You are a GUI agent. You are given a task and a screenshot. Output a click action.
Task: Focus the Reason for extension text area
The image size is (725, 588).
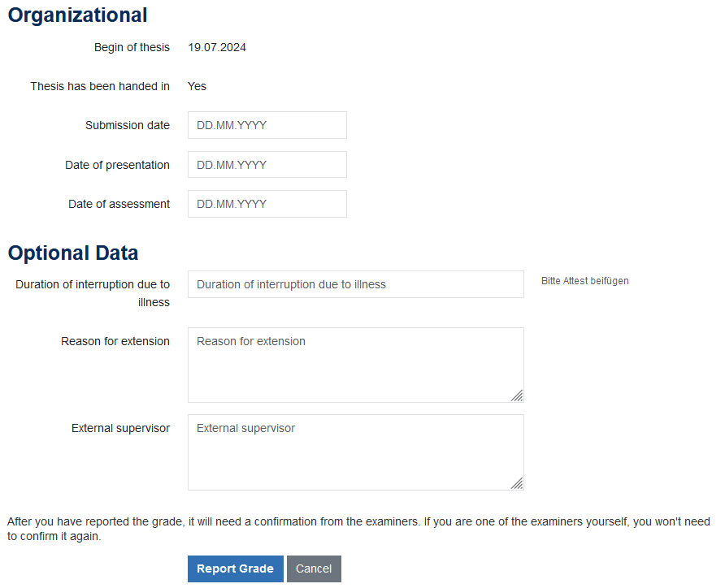pos(355,365)
